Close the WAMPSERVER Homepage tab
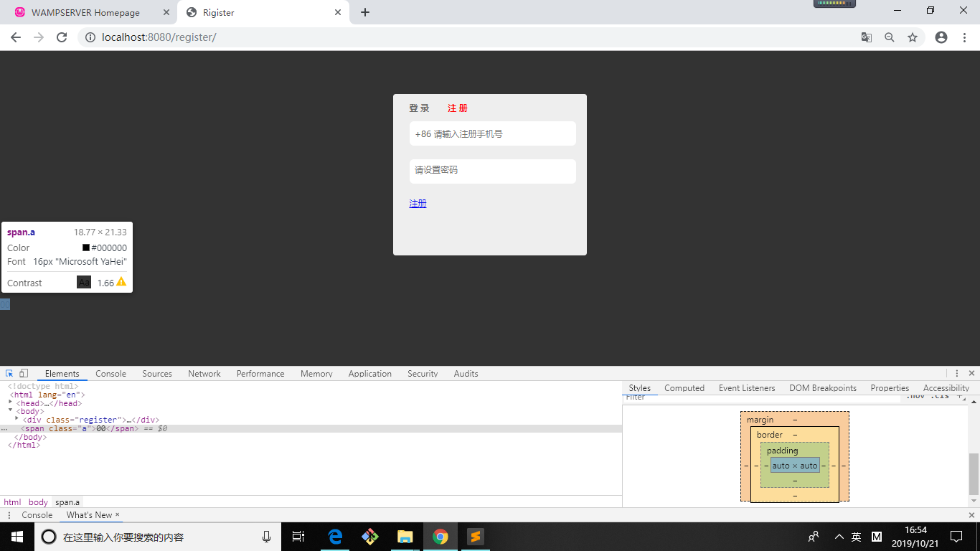 click(x=166, y=12)
